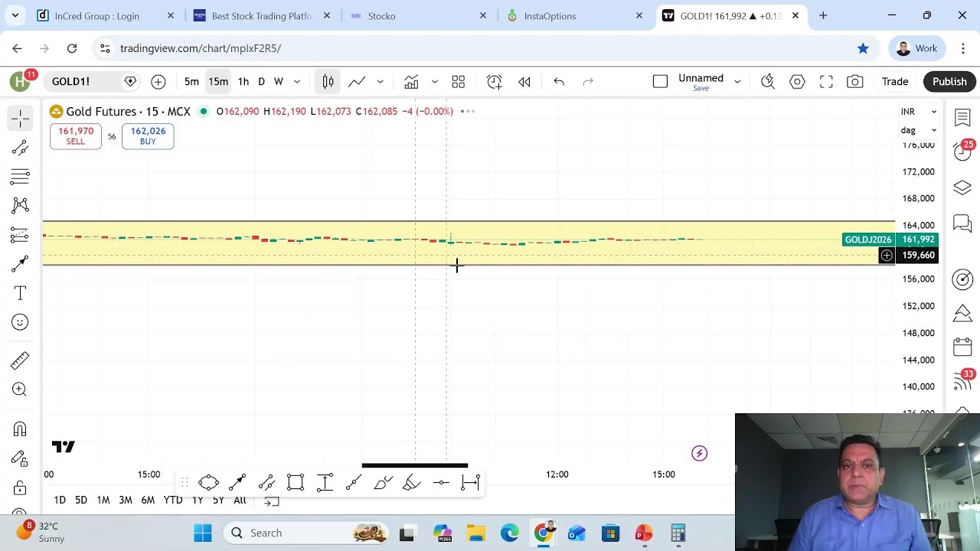The image size is (980, 551).
Task: Toggle magnet mode
Action: click(x=20, y=429)
